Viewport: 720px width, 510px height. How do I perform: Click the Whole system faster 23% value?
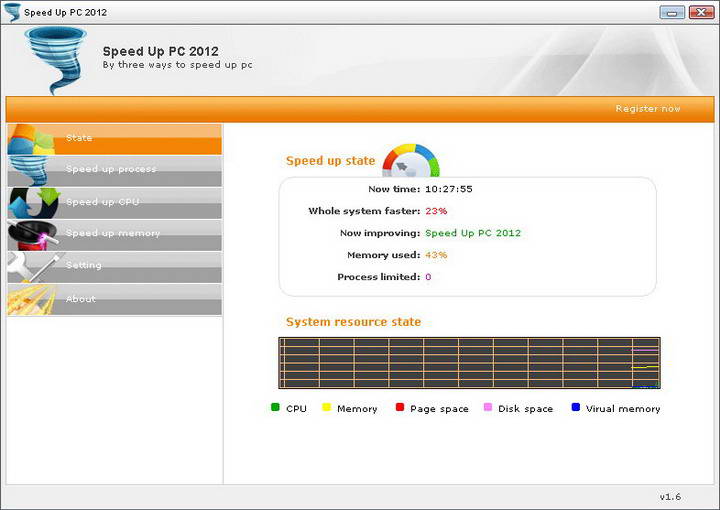click(436, 211)
